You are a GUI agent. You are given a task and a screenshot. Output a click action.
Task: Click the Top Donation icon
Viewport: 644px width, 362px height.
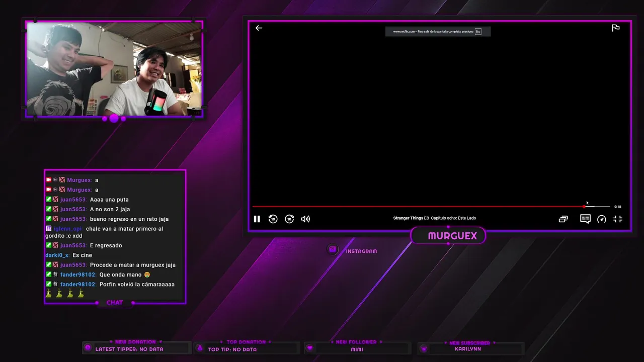pyautogui.click(x=200, y=348)
